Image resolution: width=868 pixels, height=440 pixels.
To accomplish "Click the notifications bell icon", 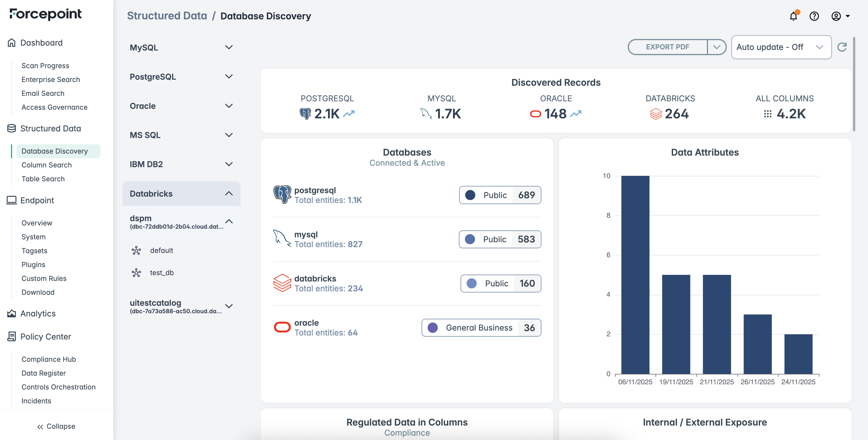I will (793, 16).
